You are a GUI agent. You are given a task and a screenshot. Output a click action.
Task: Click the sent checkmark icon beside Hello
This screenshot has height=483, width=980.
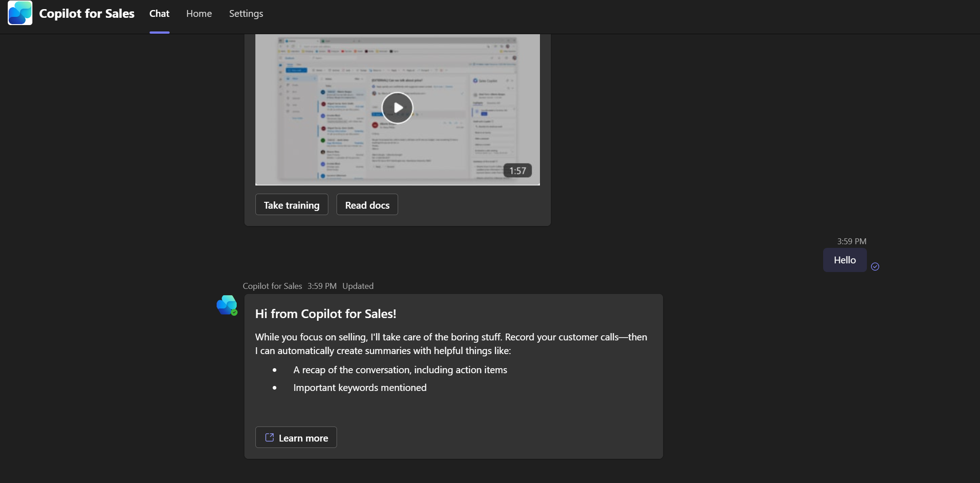[x=875, y=267]
